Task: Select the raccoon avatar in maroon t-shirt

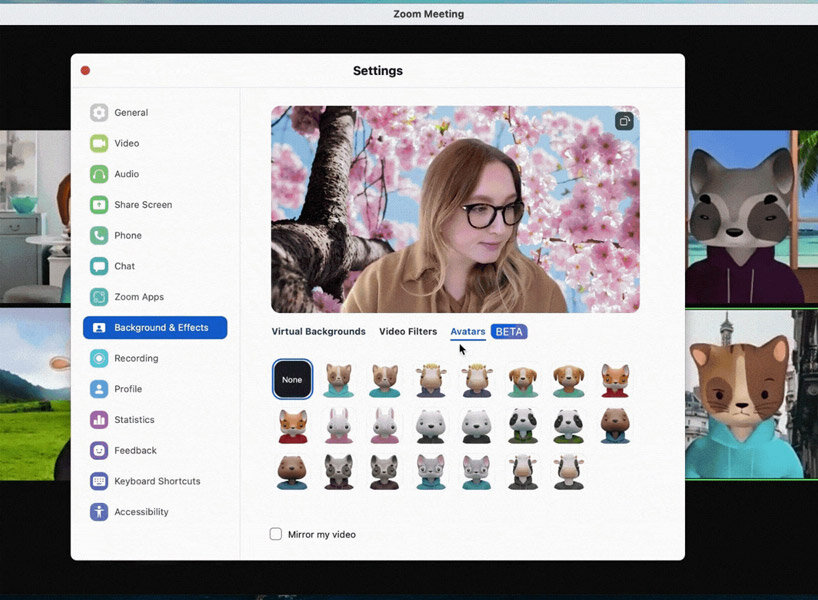Action: [x=384, y=472]
